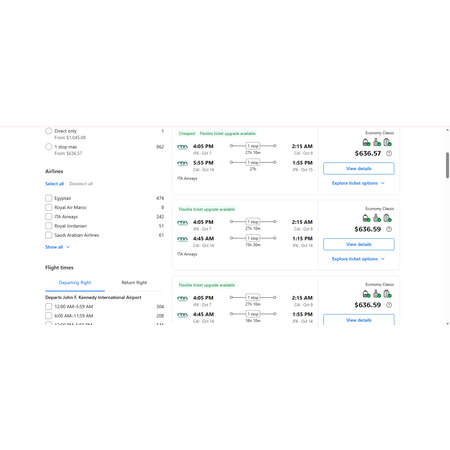Expand the airlines list with Show all
This screenshot has height=450, width=450.
[58, 247]
